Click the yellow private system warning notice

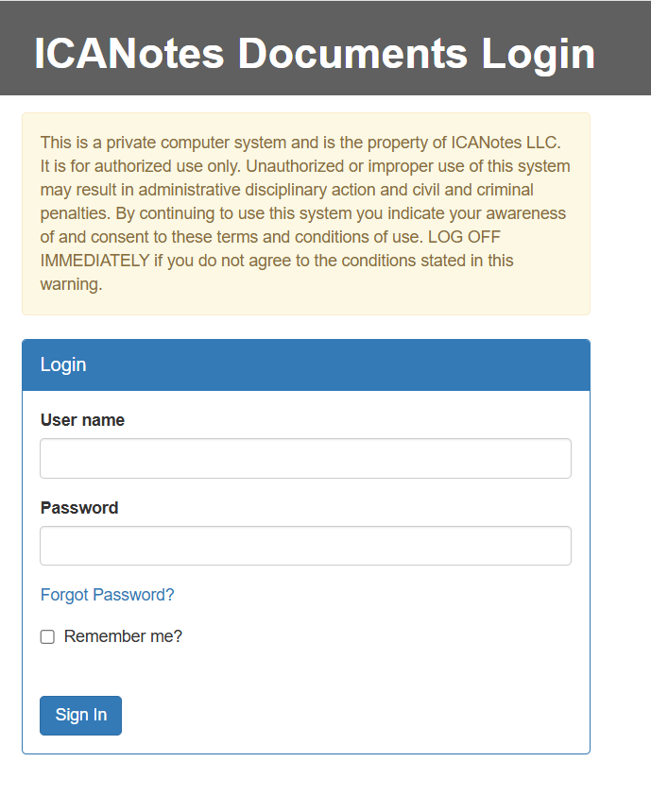pyautogui.click(x=305, y=213)
